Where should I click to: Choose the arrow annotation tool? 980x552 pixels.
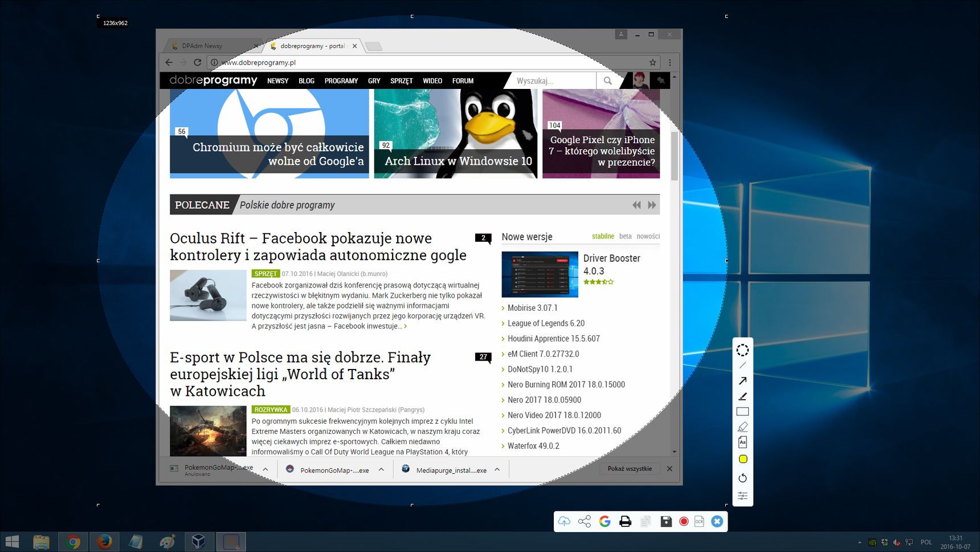tap(742, 381)
